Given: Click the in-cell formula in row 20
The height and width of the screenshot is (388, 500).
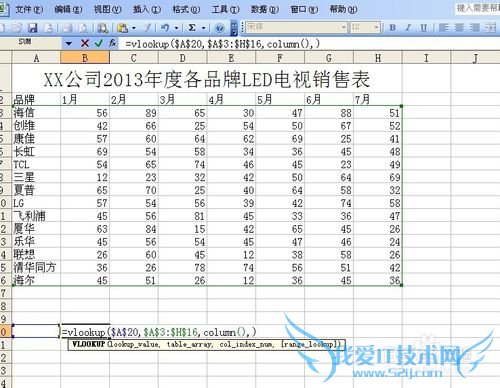Looking at the screenshot, I should [x=159, y=332].
